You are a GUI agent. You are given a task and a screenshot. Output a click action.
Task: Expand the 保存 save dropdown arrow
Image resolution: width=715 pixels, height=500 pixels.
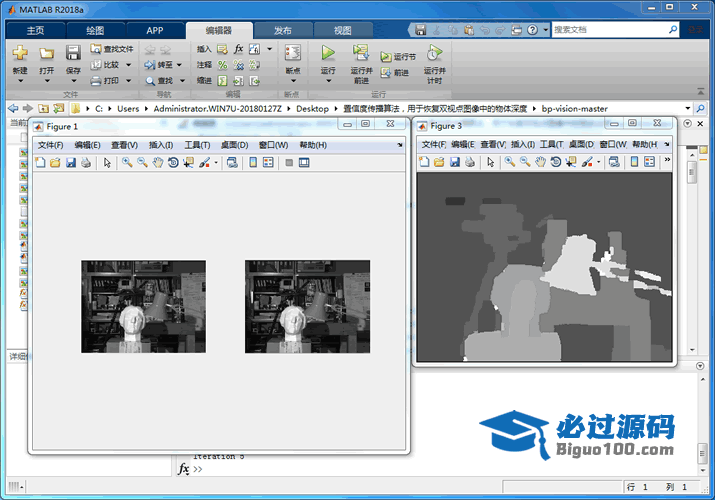coord(73,81)
